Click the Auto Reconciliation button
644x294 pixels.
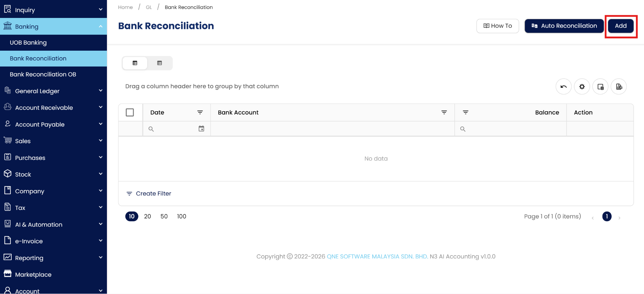(x=564, y=26)
